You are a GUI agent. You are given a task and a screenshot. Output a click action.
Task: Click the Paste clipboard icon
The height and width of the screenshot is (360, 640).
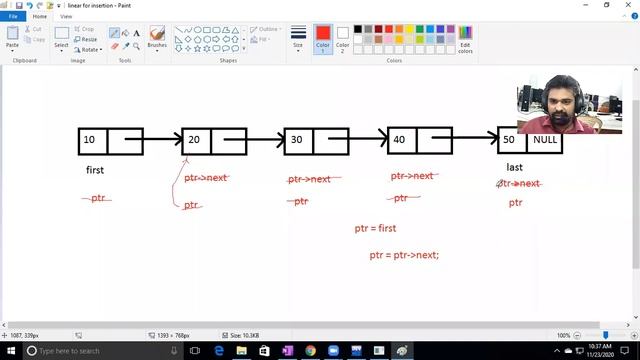(12, 33)
